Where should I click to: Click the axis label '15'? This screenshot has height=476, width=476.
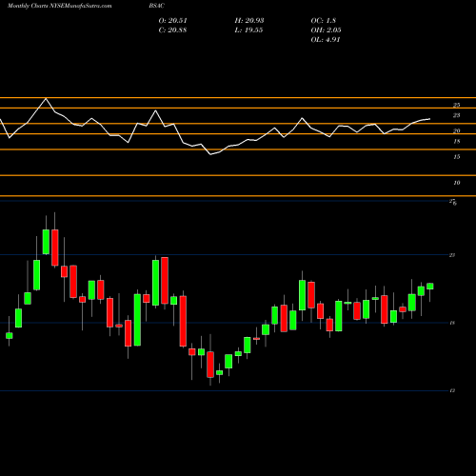[457, 157]
